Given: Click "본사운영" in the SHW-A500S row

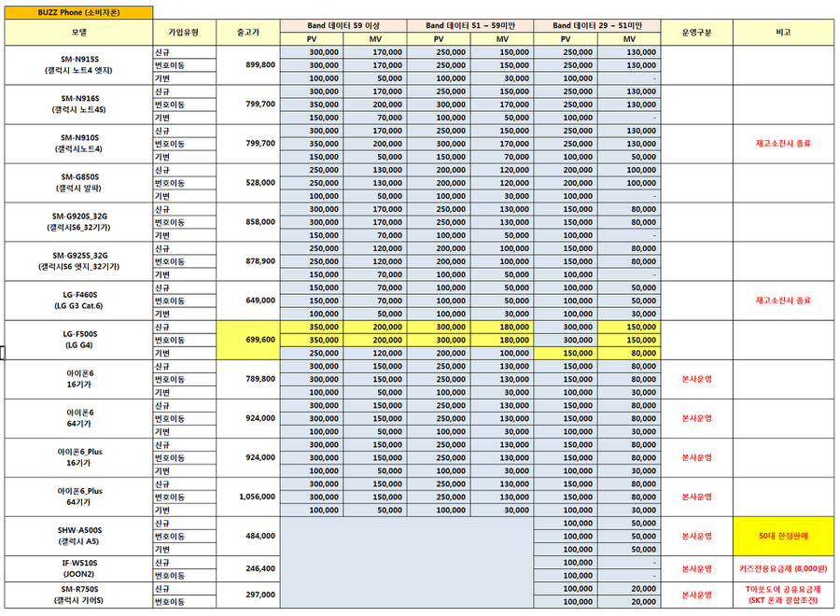Looking at the screenshot, I should 697,536.
